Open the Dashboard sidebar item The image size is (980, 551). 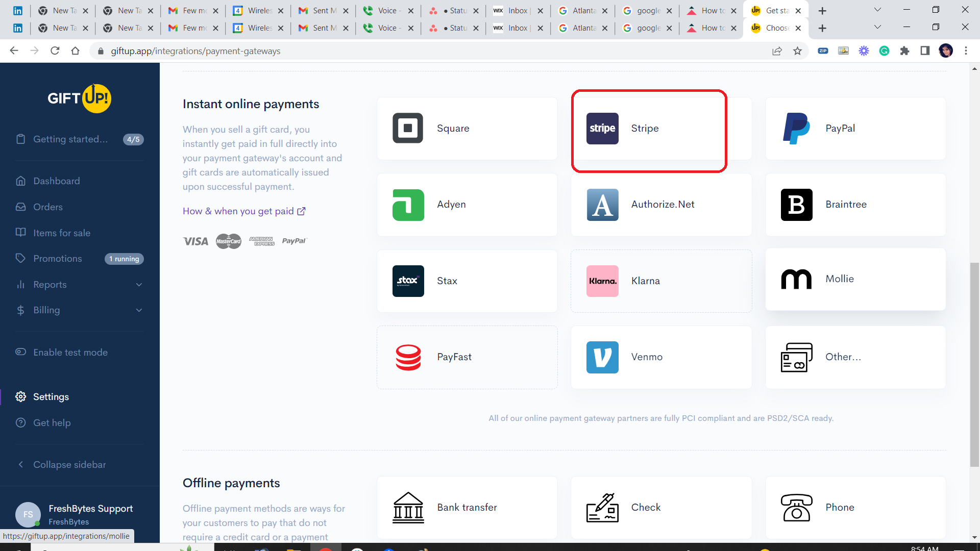coord(56,181)
